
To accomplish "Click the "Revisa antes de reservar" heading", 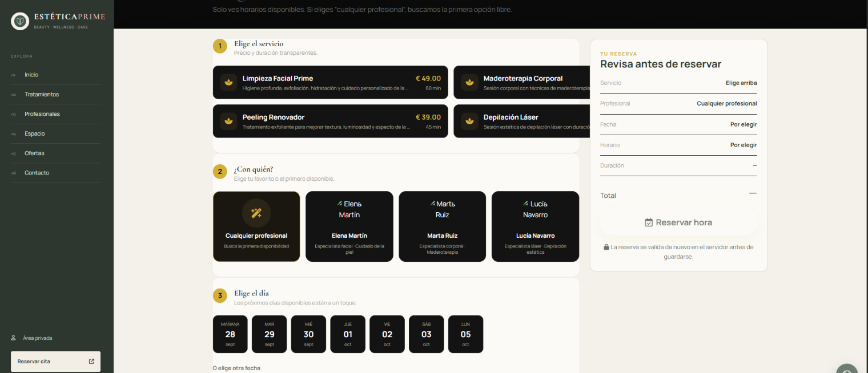I will point(661,64).
